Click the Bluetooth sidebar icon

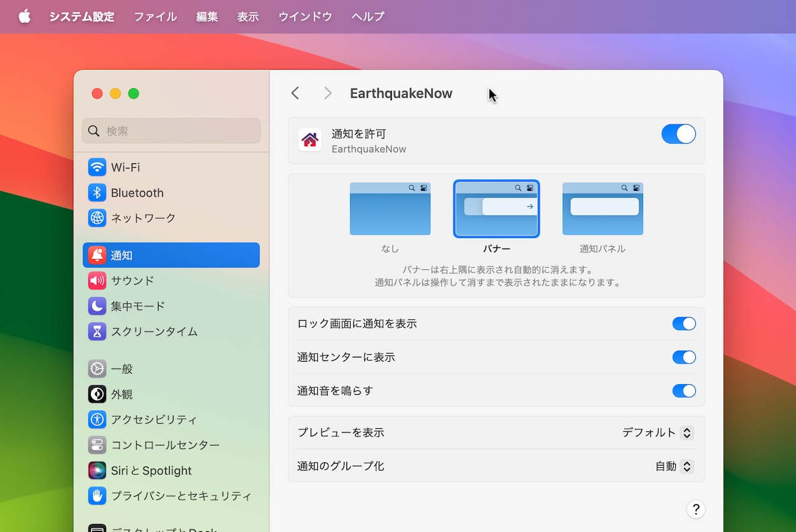tap(97, 193)
